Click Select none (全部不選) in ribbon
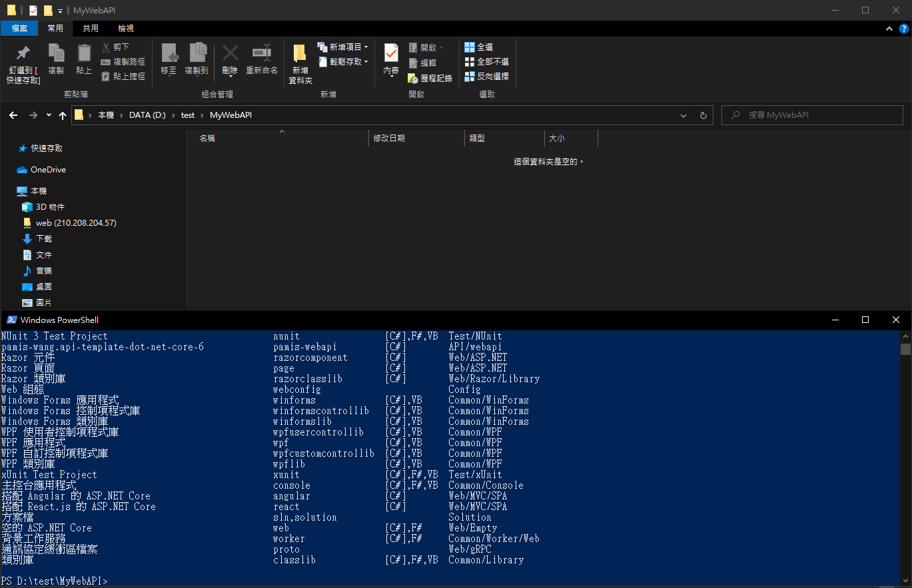 point(486,62)
